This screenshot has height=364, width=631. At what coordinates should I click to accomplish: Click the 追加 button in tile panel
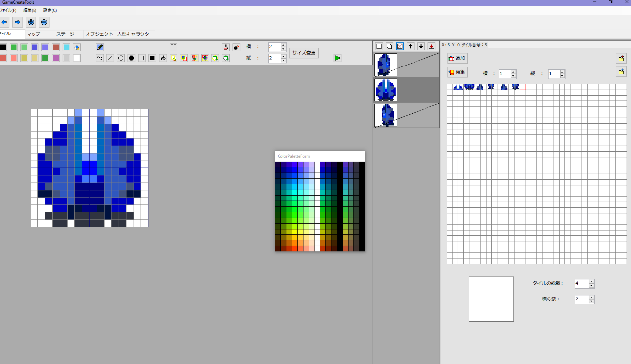tap(457, 58)
